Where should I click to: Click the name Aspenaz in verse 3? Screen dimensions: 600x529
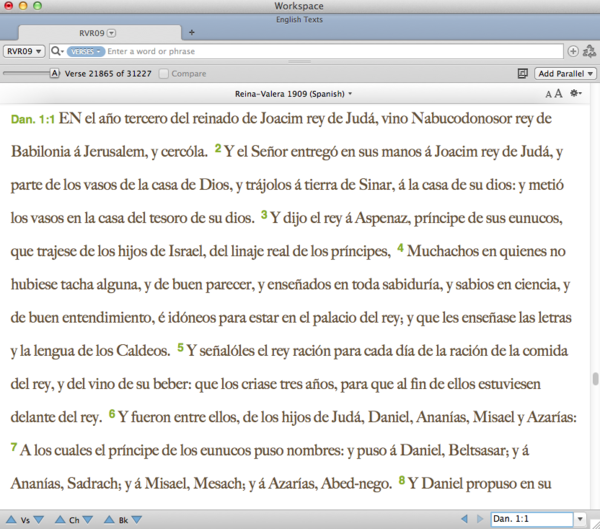[382, 218]
